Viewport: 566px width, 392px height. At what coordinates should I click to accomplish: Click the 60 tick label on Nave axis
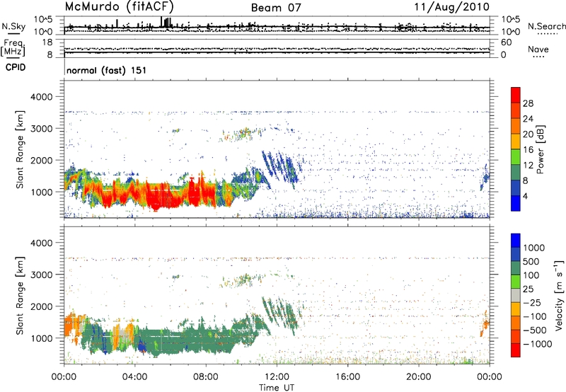coord(506,42)
